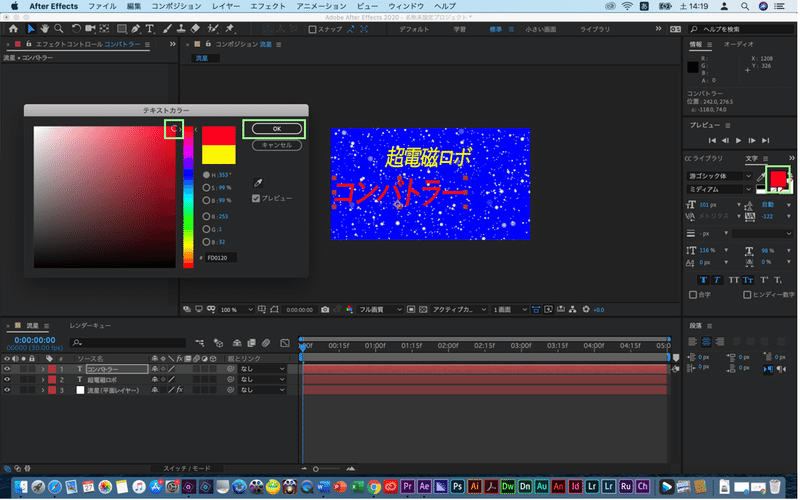Select the Roto Brush tool
The image size is (800, 500).
click(x=213, y=29)
